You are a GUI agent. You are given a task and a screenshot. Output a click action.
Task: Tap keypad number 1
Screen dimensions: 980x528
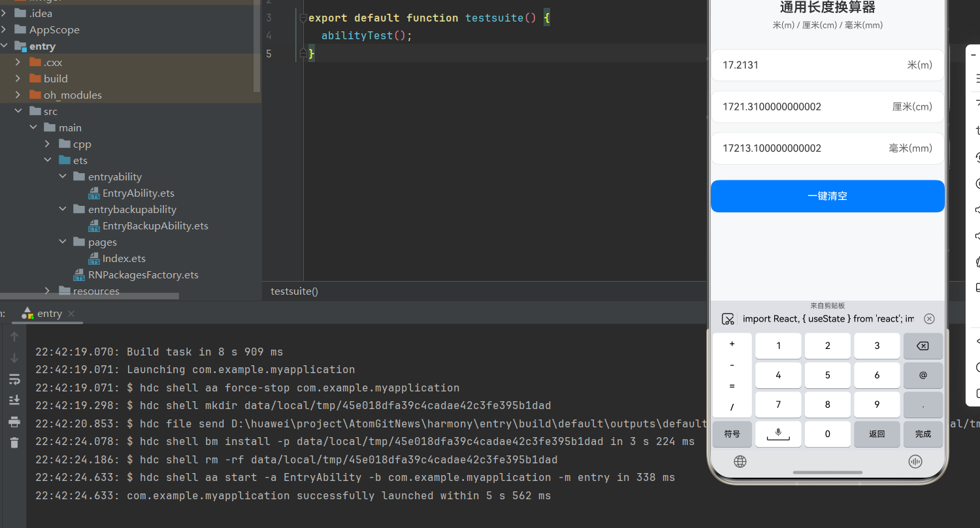[778, 346]
